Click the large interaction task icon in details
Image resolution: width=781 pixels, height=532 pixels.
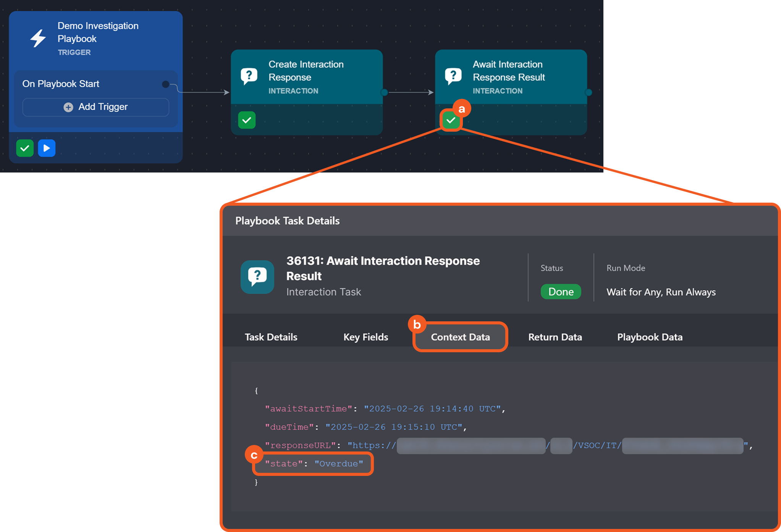point(257,277)
